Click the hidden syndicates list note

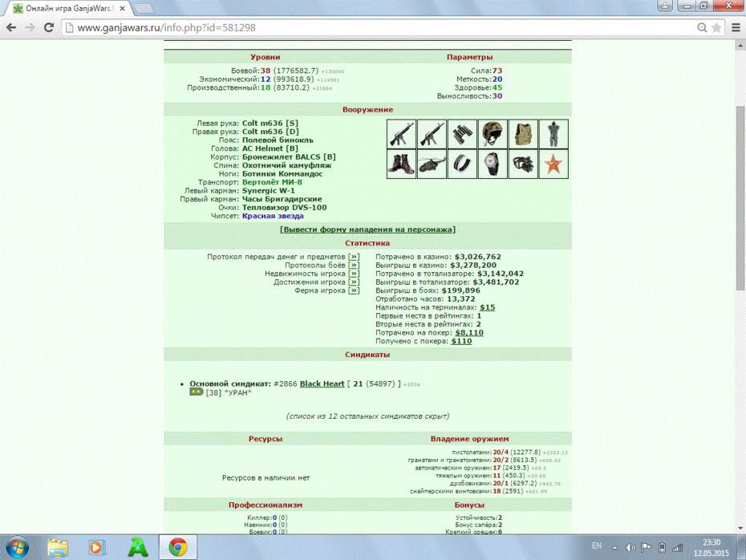[367, 416]
